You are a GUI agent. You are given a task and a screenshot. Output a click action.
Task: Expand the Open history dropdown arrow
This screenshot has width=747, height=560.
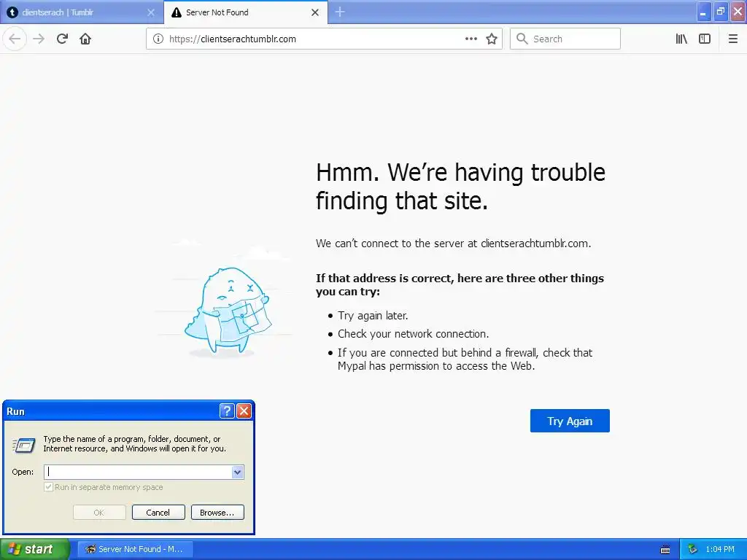coord(238,472)
